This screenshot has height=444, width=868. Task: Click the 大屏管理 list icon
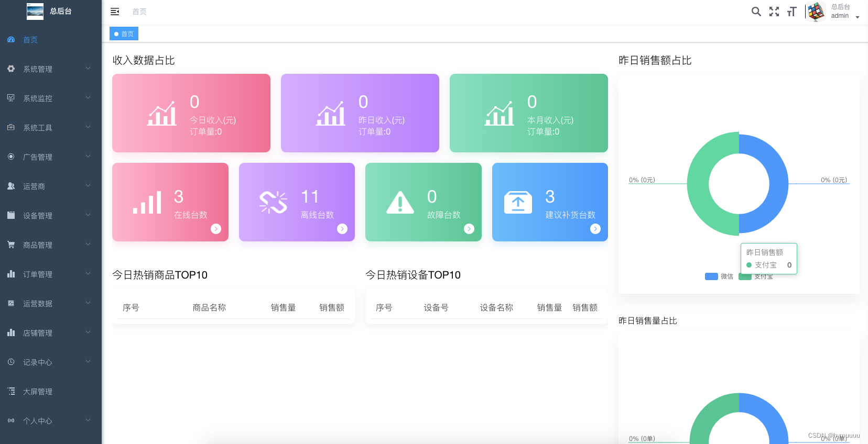coord(11,391)
